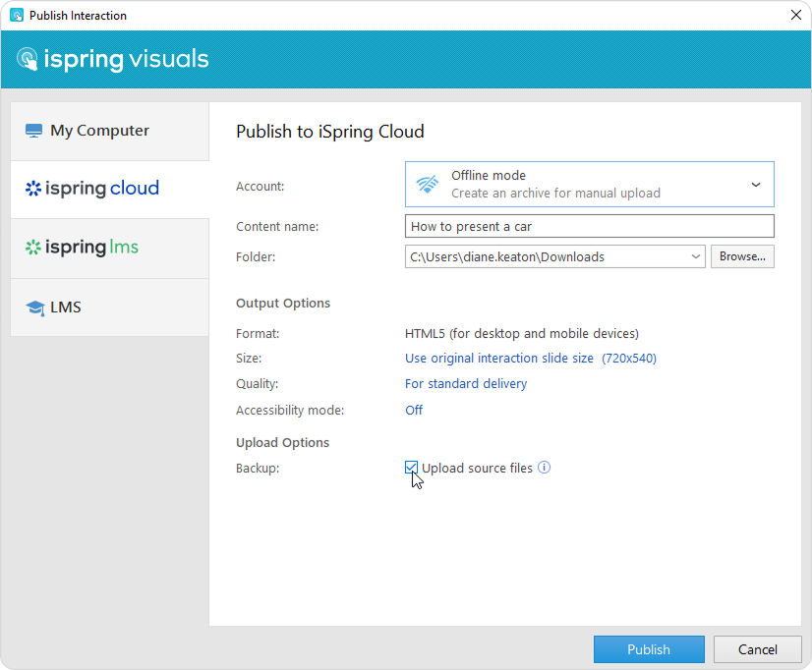Expand the Account dropdown chevron

pos(755,185)
